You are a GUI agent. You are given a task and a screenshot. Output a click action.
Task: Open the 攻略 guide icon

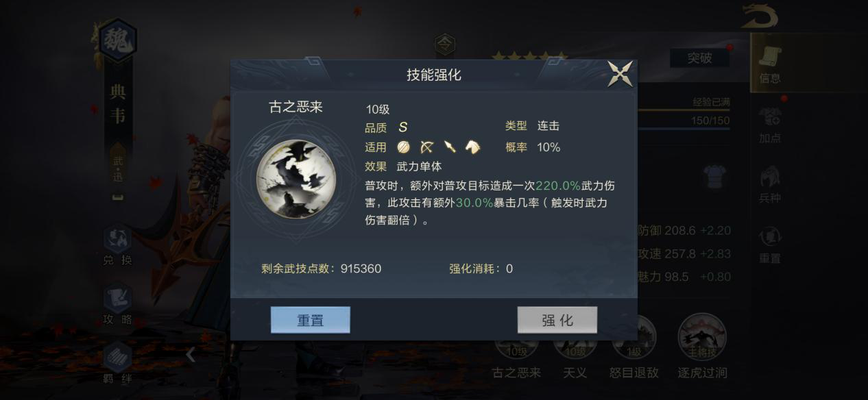pyautogui.click(x=117, y=305)
